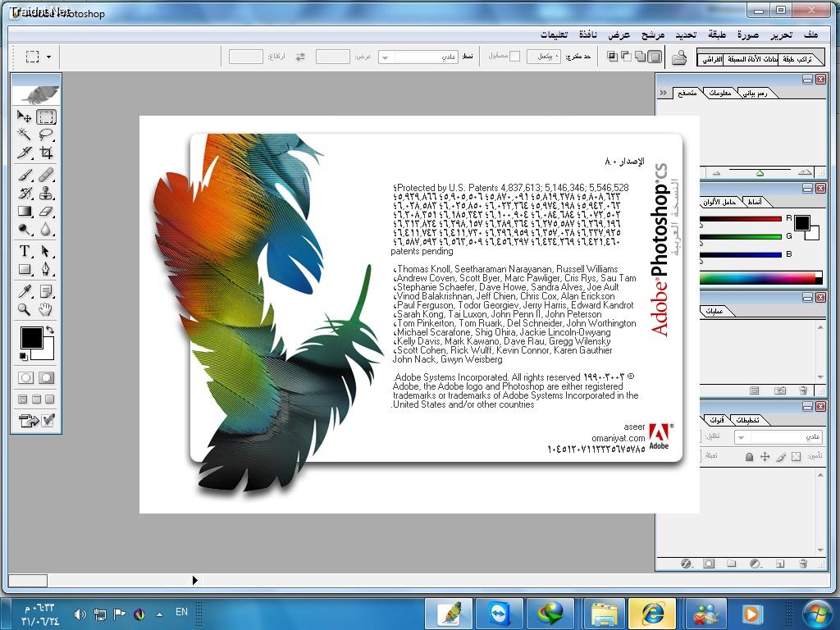Select the Dodge tool

pyautogui.click(x=24, y=230)
